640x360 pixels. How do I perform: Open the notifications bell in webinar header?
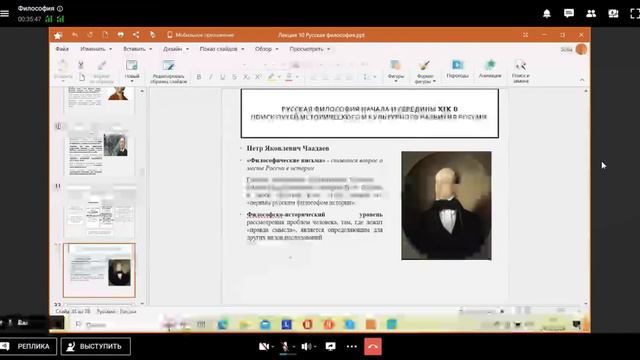547,13
